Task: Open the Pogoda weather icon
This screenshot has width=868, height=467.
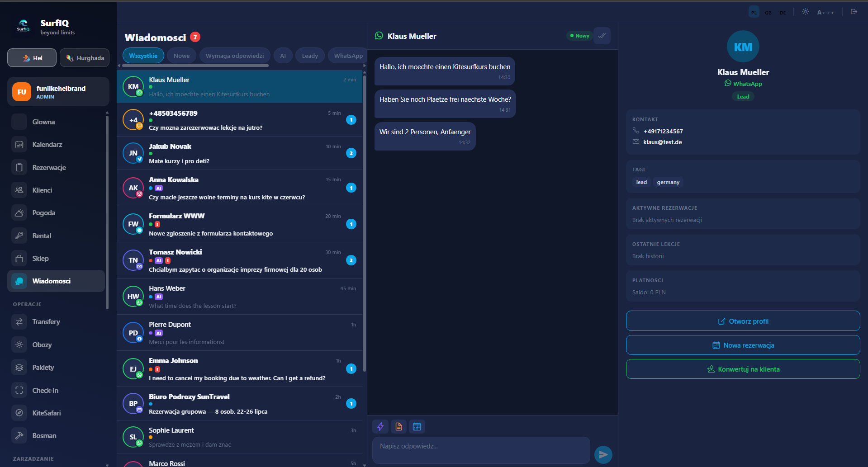Action: [x=19, y=213]
